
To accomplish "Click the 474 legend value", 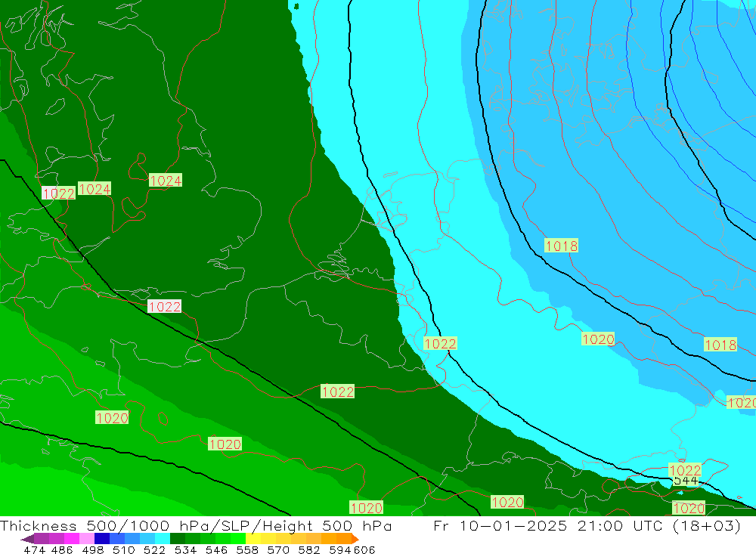I will pos(34,549).
